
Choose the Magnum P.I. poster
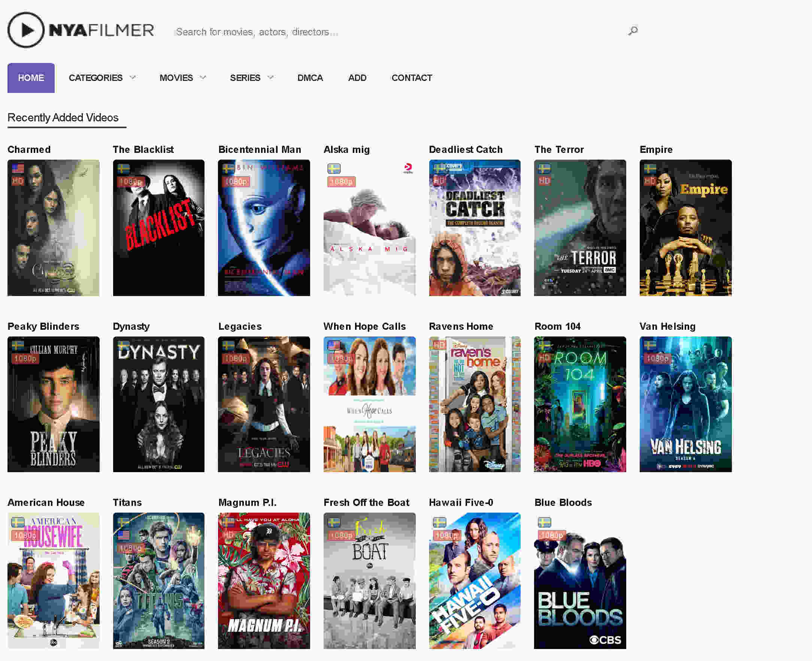pyautogui.click(x=264, y=581)
